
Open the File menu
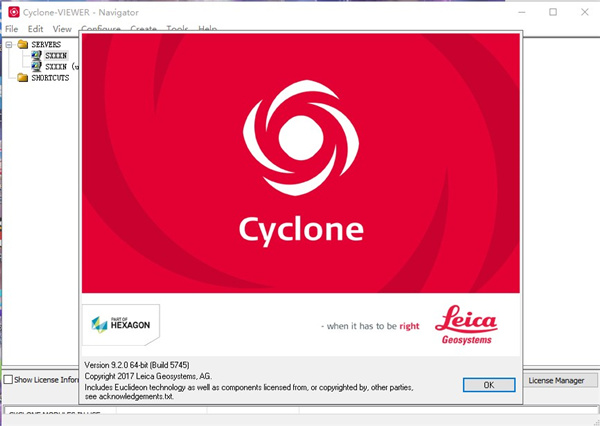tap(12, 29)
